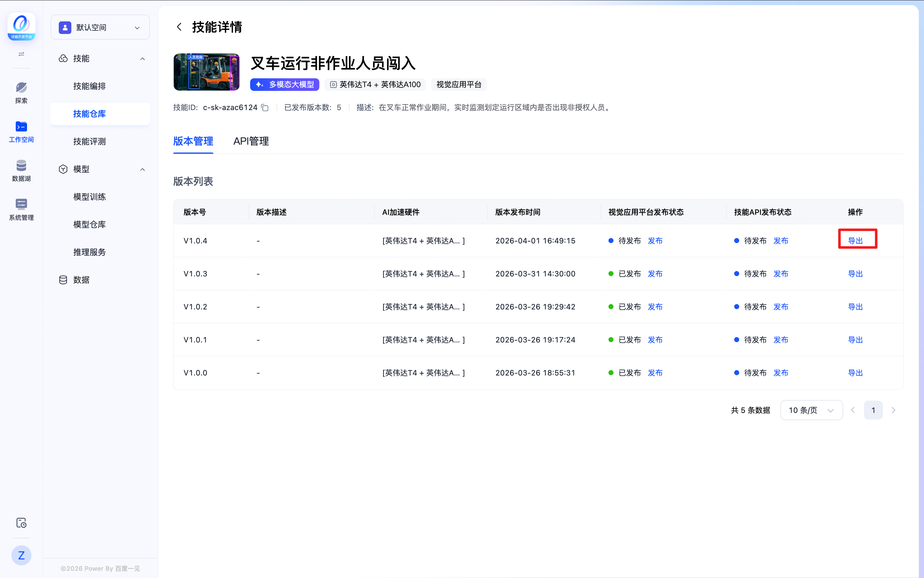Viewport: 924px width, 578px height.
Task: Collapse the 技能 menu group
Action: [x=142, y=59]
